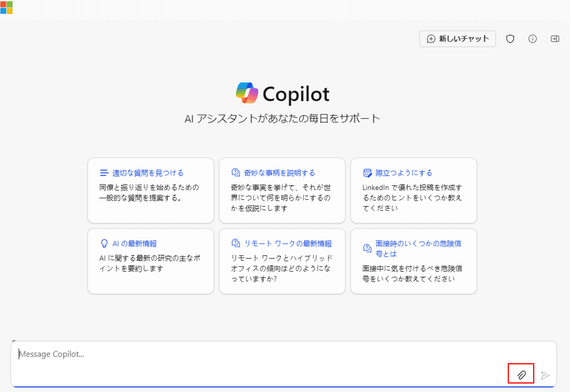The image size is (571, 392).
Task: Click the text AI に関する最新の研究の主なポ
Action: point(150,258)
